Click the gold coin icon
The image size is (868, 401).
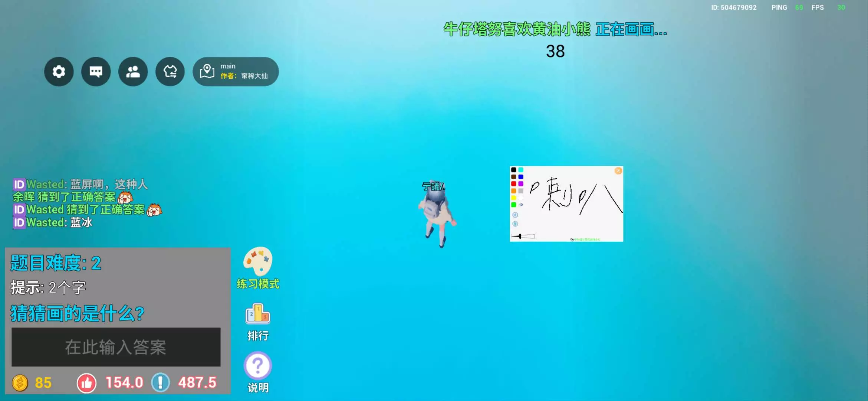pyautogui.click(x=20, y=383)
